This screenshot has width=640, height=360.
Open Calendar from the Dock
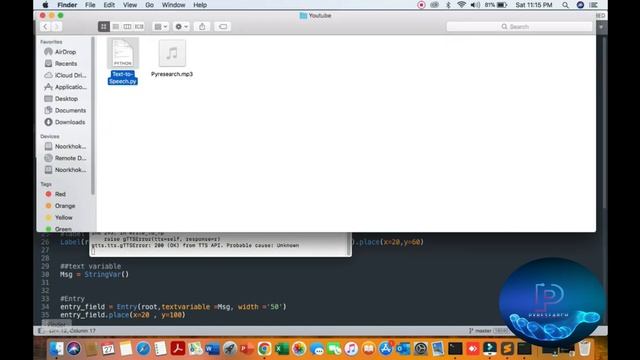click(108, 349)
